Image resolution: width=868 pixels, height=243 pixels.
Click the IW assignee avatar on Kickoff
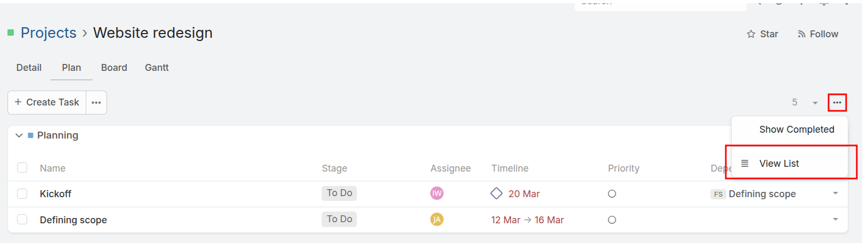437,193
